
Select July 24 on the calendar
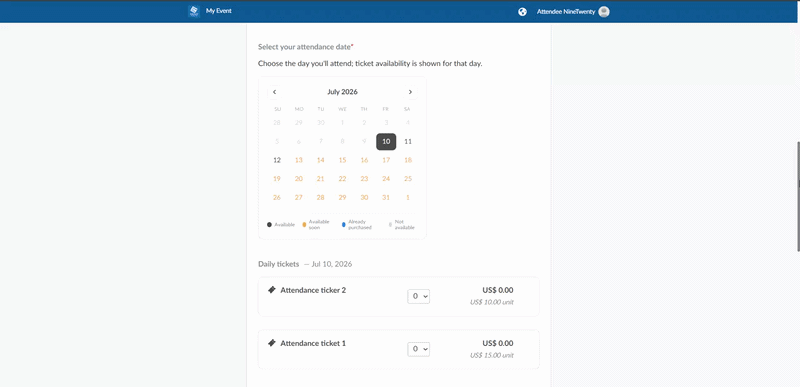[386, 179]
